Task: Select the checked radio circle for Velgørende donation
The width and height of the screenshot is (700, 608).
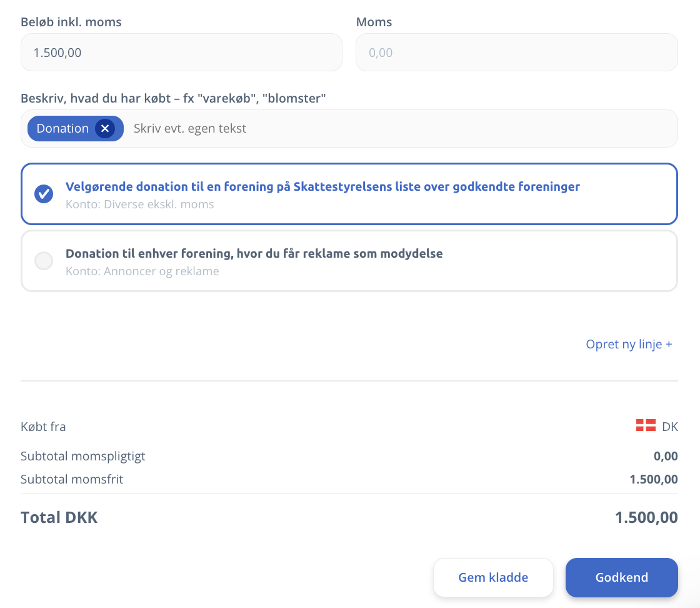Action: (x=44, y=194)
